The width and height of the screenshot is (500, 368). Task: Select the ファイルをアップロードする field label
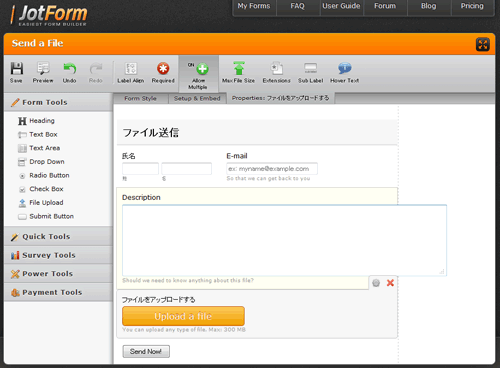coord(159,300)
